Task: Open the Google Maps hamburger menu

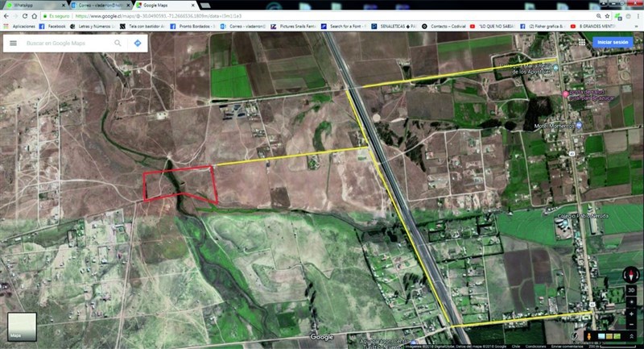Action: pyautogui.click(x=13, y=43)
